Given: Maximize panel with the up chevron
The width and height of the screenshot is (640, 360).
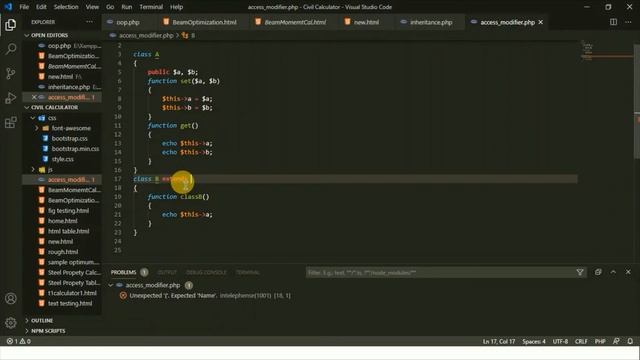Looking at the screenshot, I should click(x=613, y=272).
